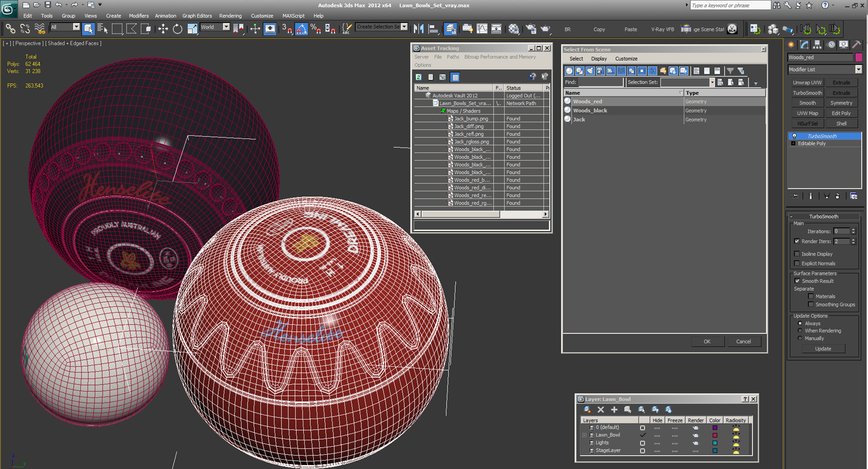Click OK in Select From Scene dialog
The image size is (868, 469).
point(707,341)
